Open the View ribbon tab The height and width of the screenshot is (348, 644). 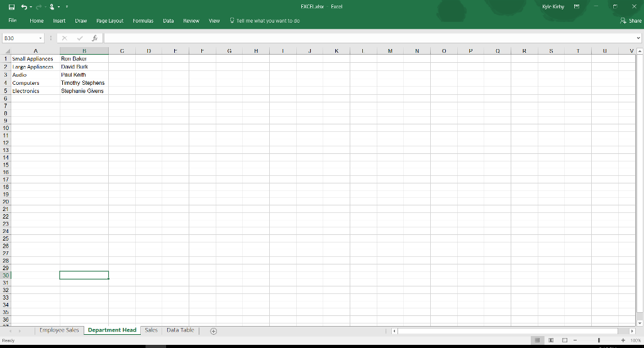click(214, 21)
